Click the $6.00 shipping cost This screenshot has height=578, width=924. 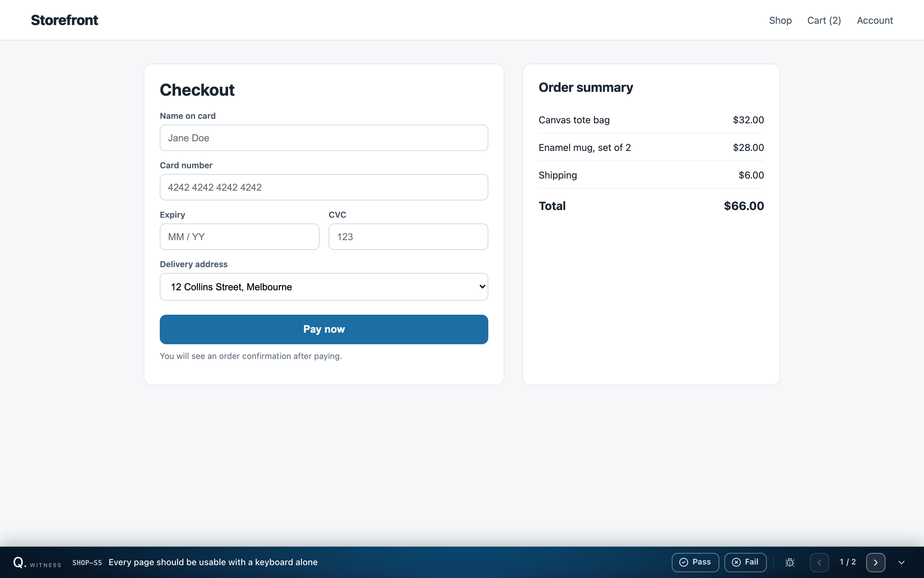tap(751, 175)
